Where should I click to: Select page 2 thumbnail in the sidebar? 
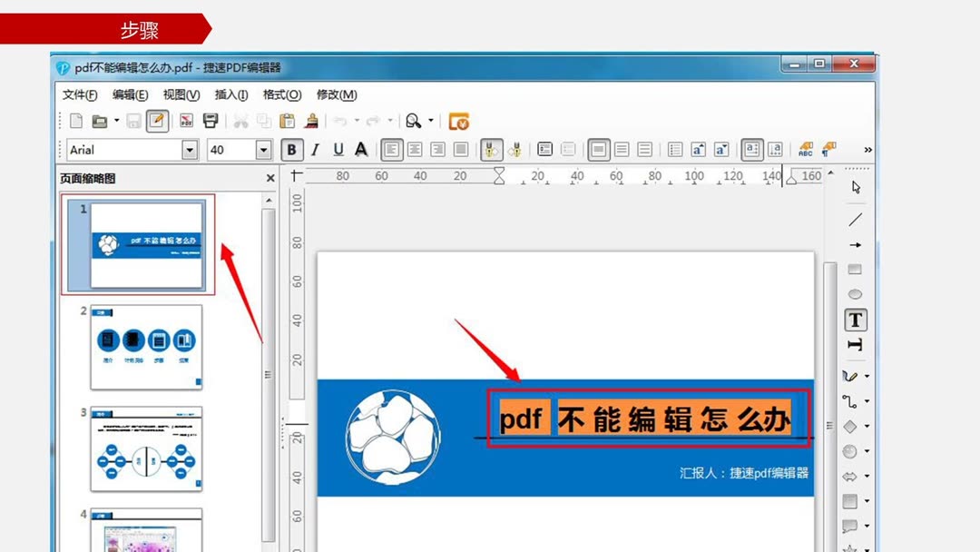[x=145, y=348]
